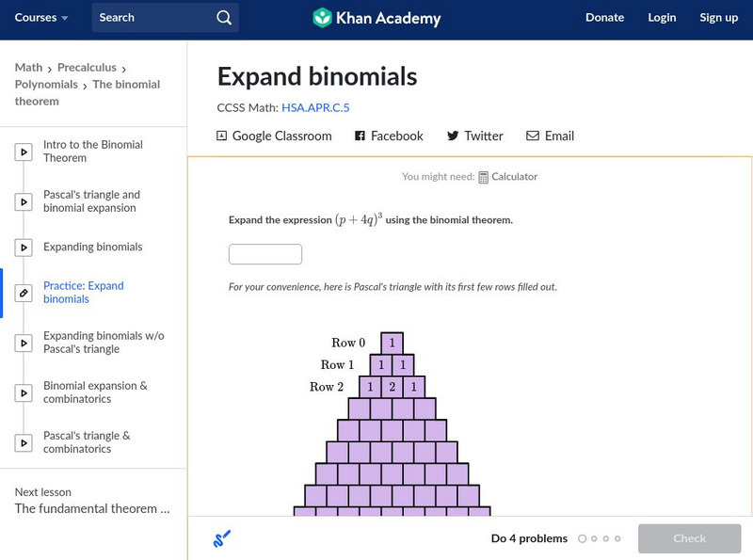753x560 pixels.
Task: Click the search magnifier icon
Action: tap(223, 18)
